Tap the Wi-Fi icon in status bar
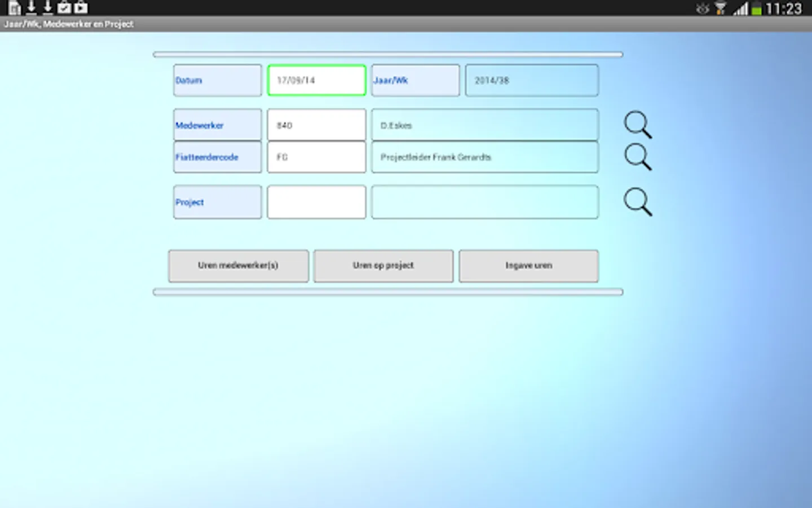Screen dimensions: 812x508 720,8
